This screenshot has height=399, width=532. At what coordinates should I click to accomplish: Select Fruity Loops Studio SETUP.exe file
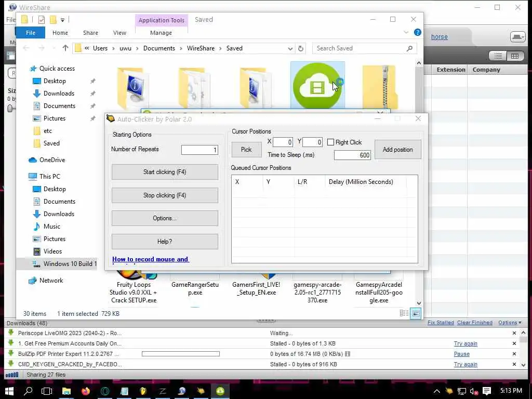tap(134, 292)
